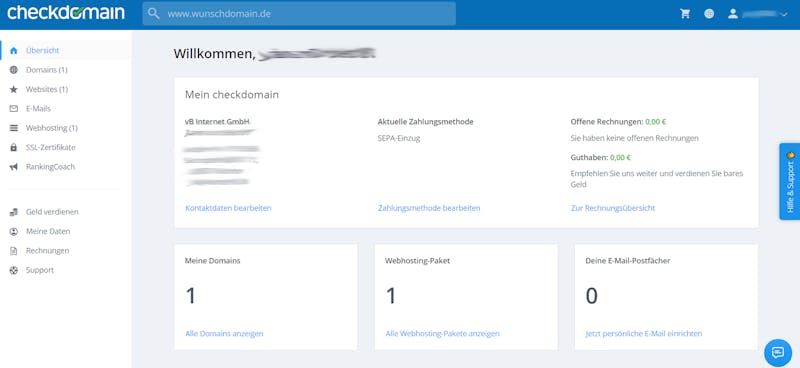Open Domains (1) in sidebar

46,70
